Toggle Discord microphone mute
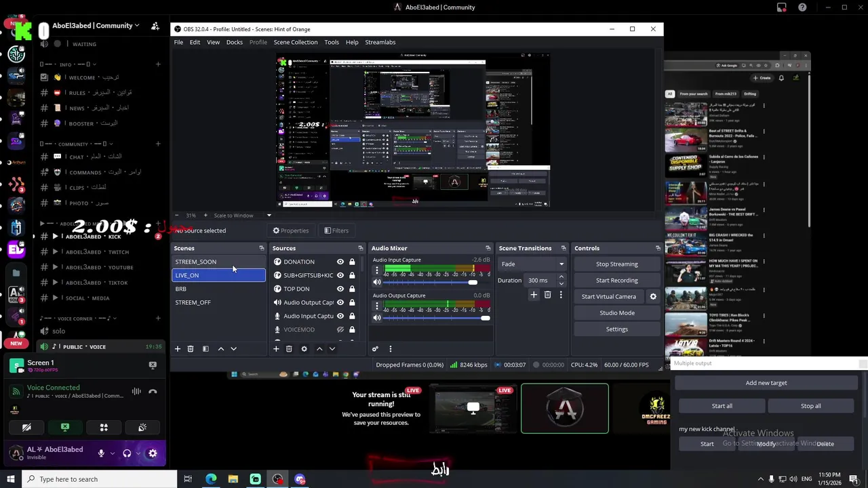This screenshot has width=868, height=488. 101,453
